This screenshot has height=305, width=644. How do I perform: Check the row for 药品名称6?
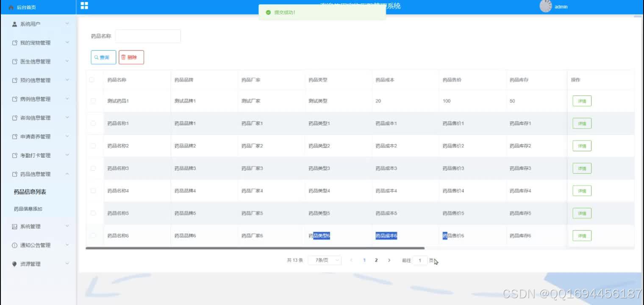[x=93, y=236]
